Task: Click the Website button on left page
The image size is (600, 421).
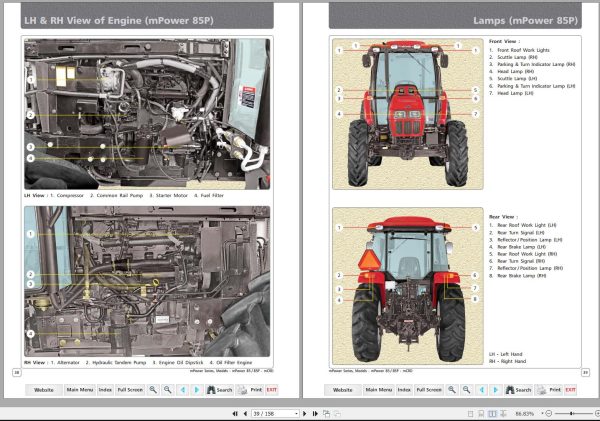Action: pos(44,390)
